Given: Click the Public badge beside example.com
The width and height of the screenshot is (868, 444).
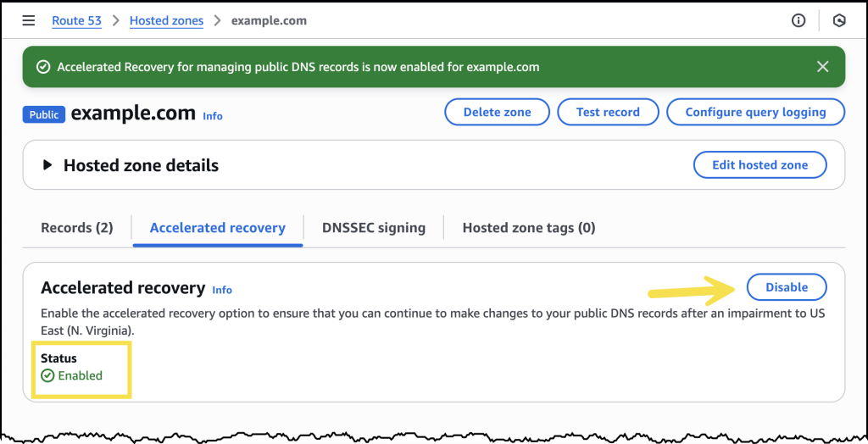Looking at the screenshot, I should pos(44,114).
